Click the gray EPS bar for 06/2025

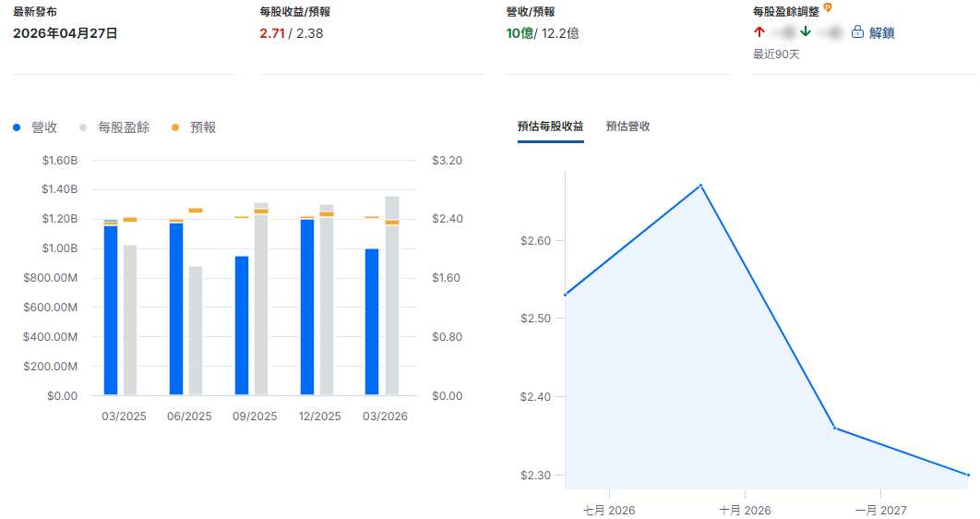(x=196, y=331)
